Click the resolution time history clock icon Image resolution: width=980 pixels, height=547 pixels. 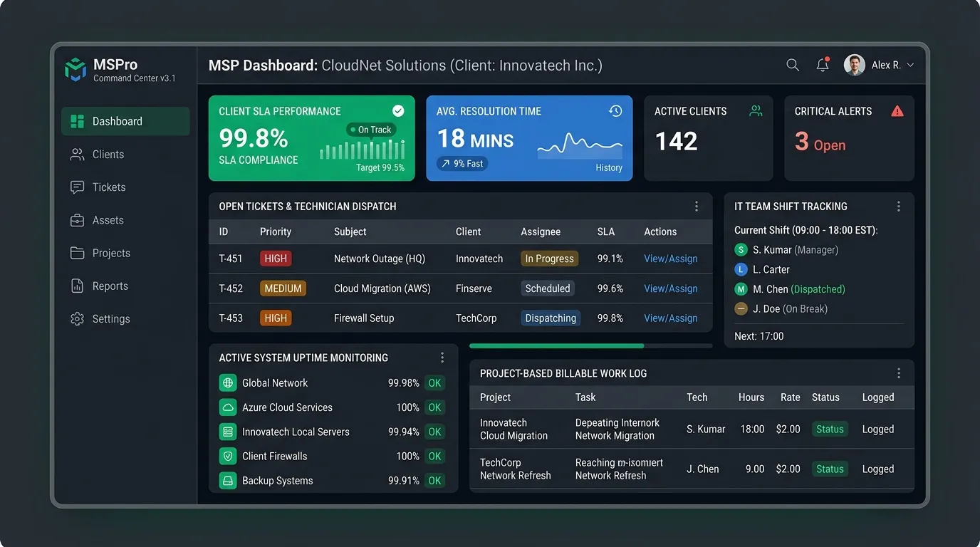click(x=615, y=110)
